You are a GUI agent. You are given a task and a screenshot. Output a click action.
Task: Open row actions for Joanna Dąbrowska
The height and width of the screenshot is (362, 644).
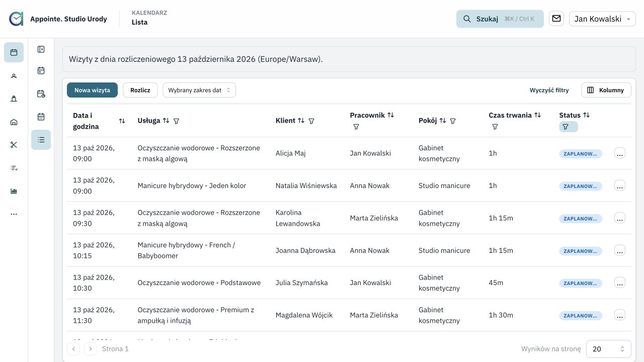point(620,250)
